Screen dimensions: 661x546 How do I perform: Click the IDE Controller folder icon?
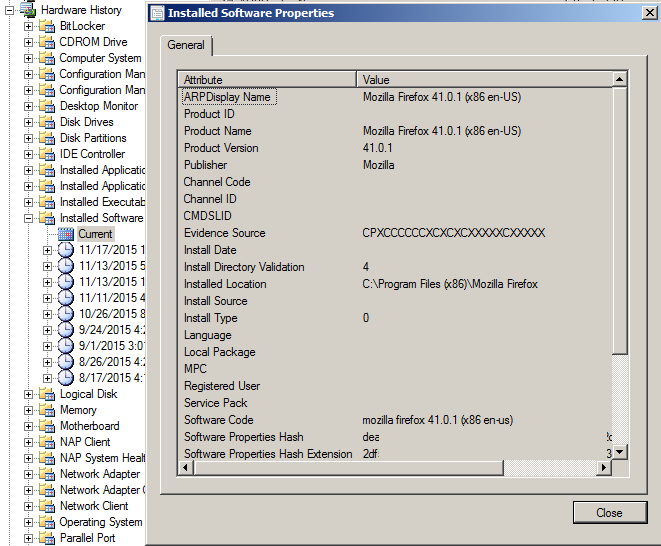[x=47, y=154]
